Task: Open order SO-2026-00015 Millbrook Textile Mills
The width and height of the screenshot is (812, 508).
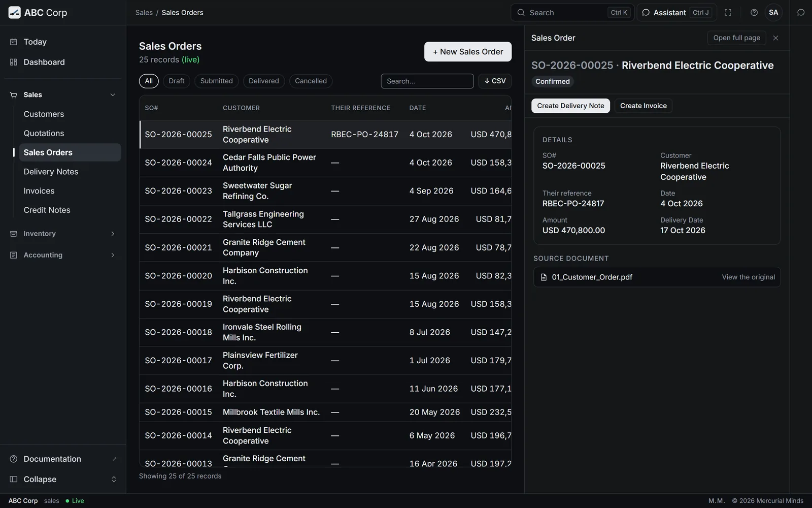Action: point(325,412)
